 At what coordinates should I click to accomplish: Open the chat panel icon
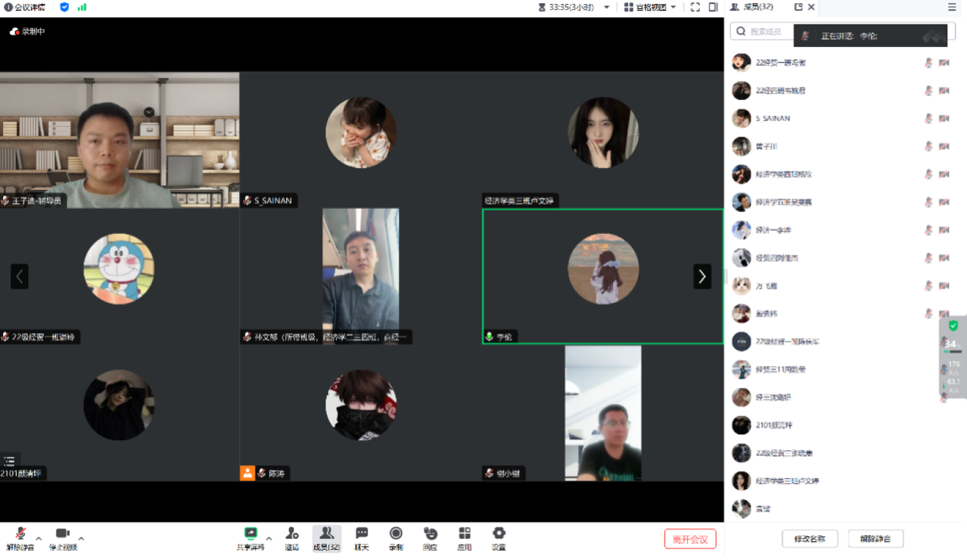click(362, 534)
